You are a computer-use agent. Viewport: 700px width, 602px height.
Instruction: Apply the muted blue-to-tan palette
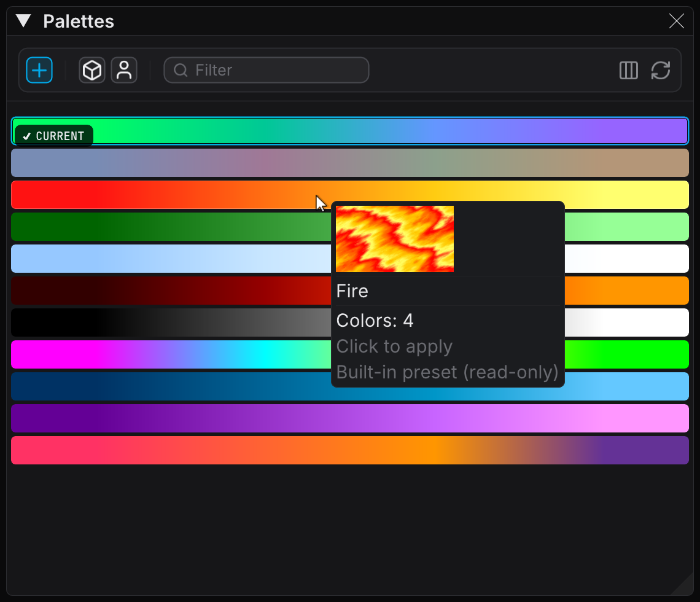coord(350,163)
